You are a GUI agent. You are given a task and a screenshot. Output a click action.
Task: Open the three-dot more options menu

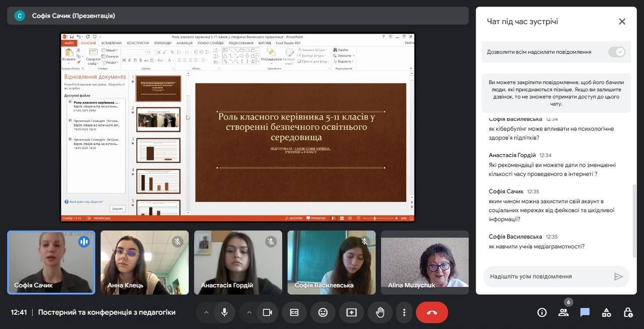click(404, 312)
